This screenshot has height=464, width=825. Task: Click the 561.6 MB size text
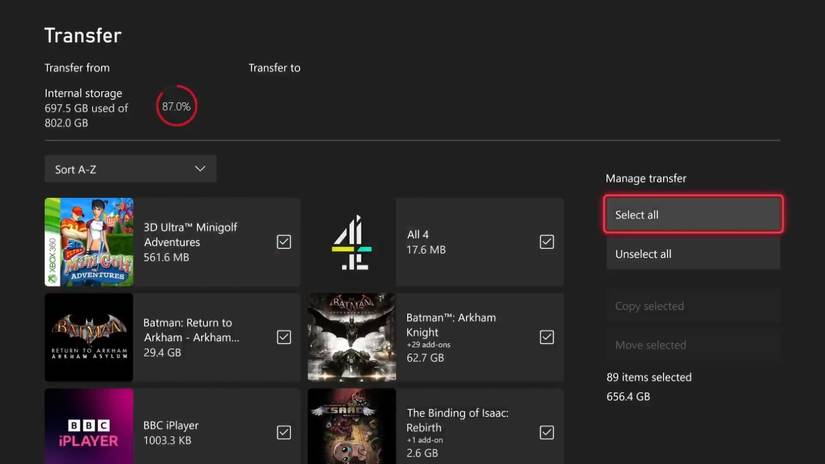point(166,257)
